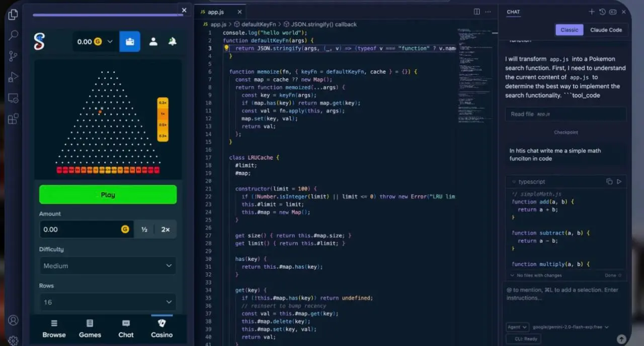Click the purple loading progress bar
The width and height of the screenshot is (644, 346).
[108, 15]
